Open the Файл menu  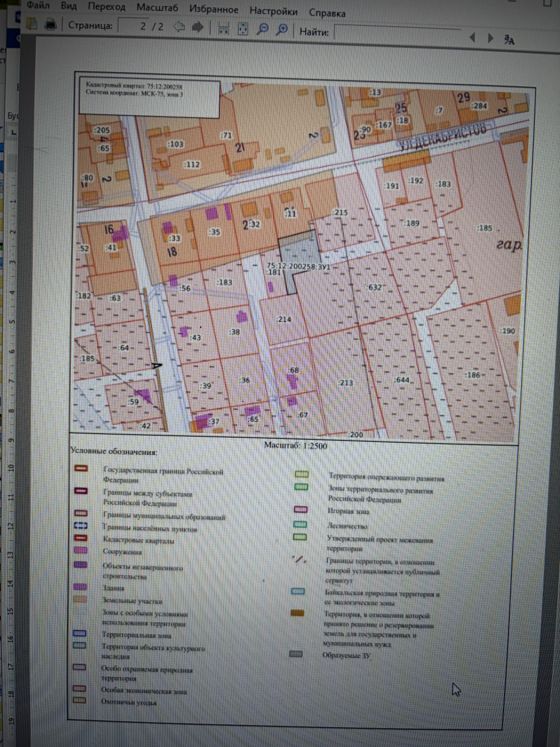coord(38,6)
